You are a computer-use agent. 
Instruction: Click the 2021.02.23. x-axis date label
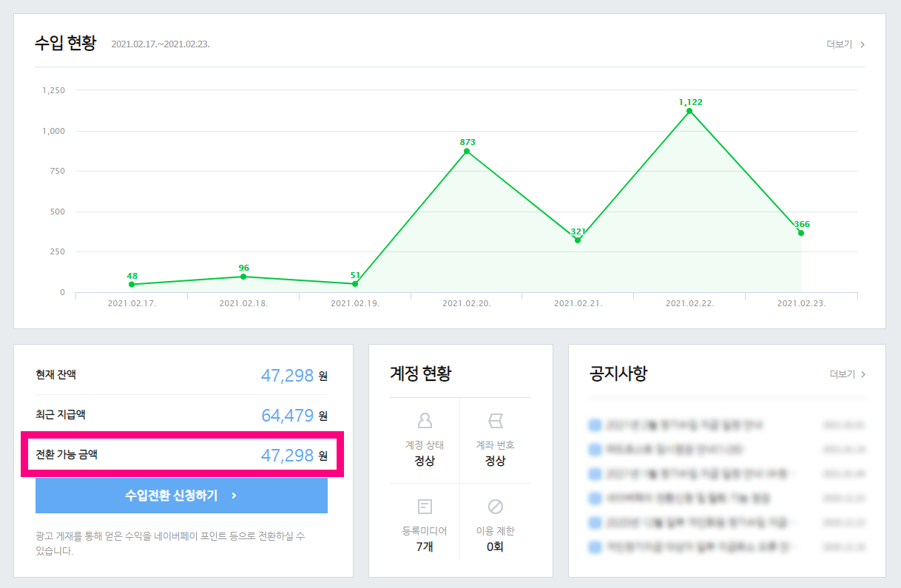coord(801,303)
